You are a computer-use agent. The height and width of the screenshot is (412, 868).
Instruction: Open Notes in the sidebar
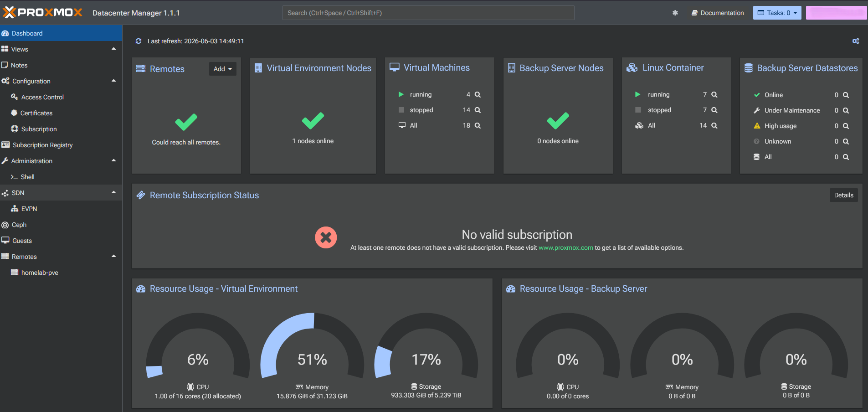pyautogui.click(x=61, y=65)
